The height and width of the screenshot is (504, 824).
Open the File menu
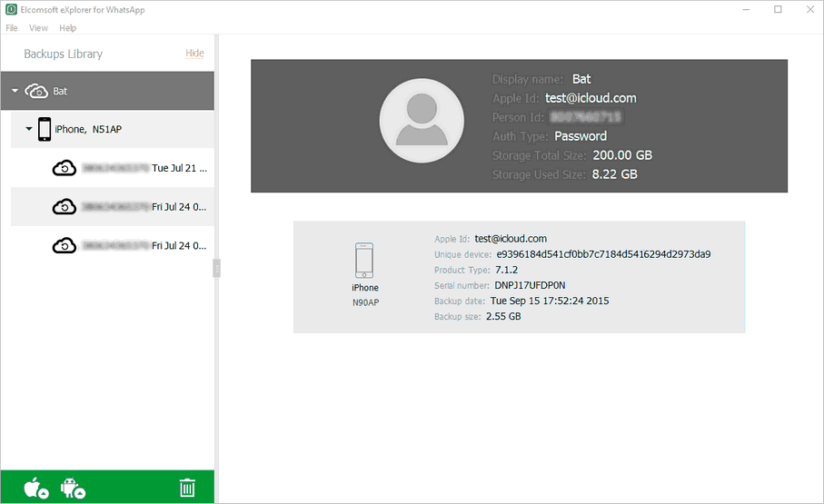pos(12,28)
